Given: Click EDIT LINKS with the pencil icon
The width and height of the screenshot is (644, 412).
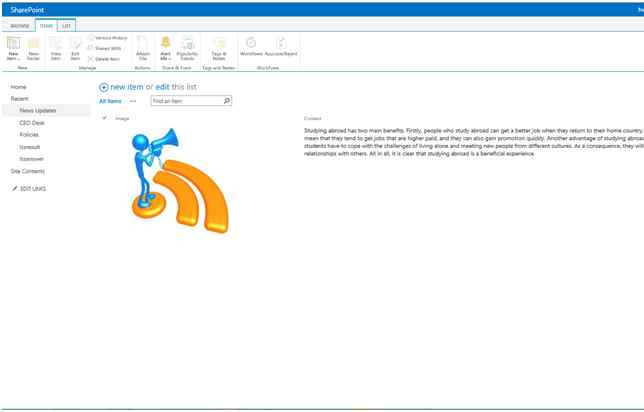Looking at the screenshot, I should [29, 189].
